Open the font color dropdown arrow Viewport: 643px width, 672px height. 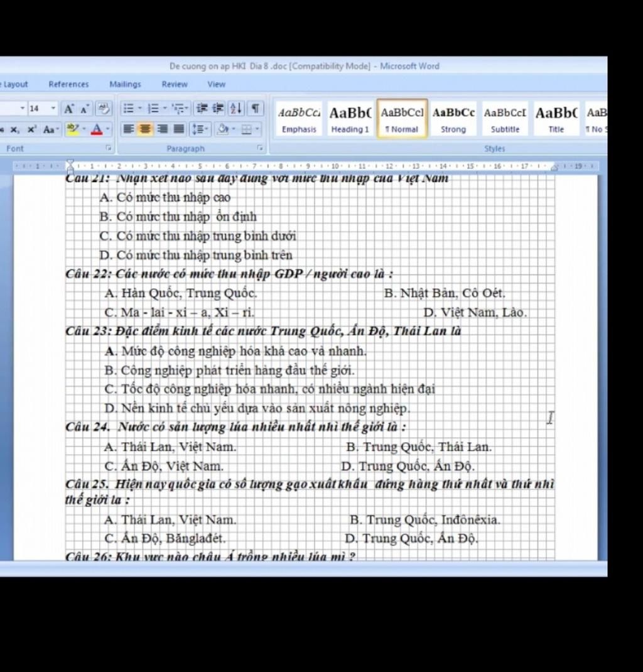pyautogui.click(x=107, y=129)
